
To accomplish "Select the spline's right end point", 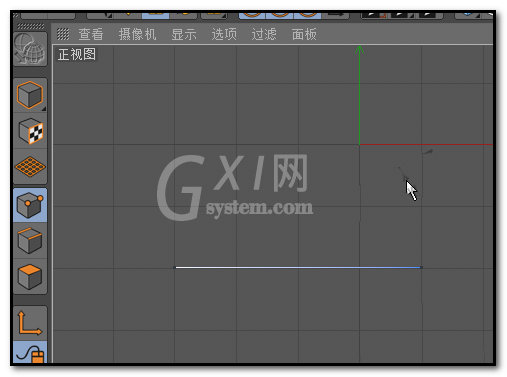I will point(421,267).
